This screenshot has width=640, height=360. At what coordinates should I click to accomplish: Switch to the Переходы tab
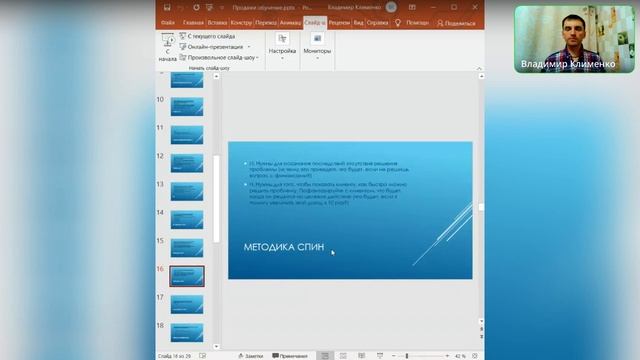click(x=266, y=23)
